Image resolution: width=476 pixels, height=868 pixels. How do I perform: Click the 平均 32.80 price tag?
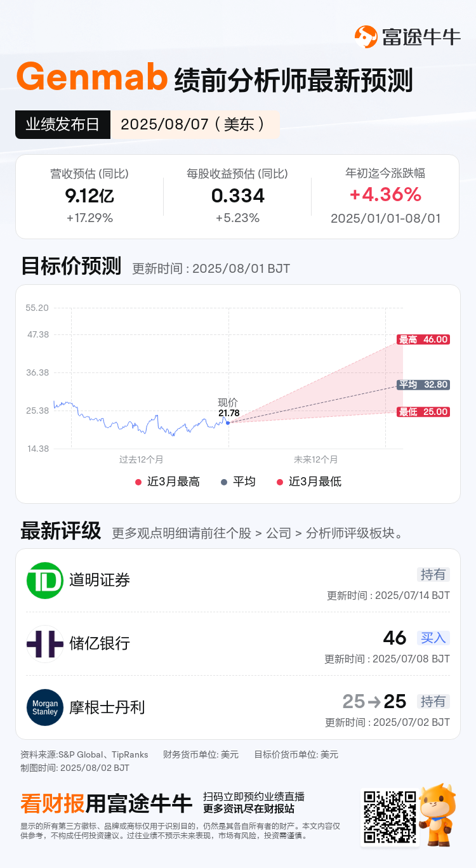pyautogui.click(x=423, y=385)
